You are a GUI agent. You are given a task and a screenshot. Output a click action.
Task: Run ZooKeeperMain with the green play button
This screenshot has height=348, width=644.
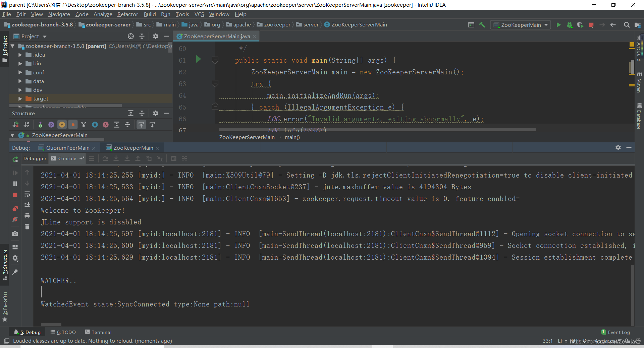tap(558, 25)
